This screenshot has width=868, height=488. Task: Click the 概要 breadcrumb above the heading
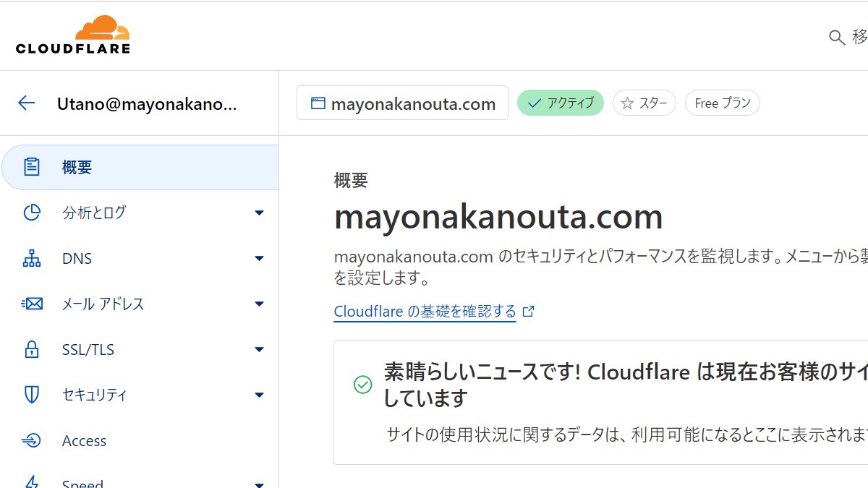[351, 181]
